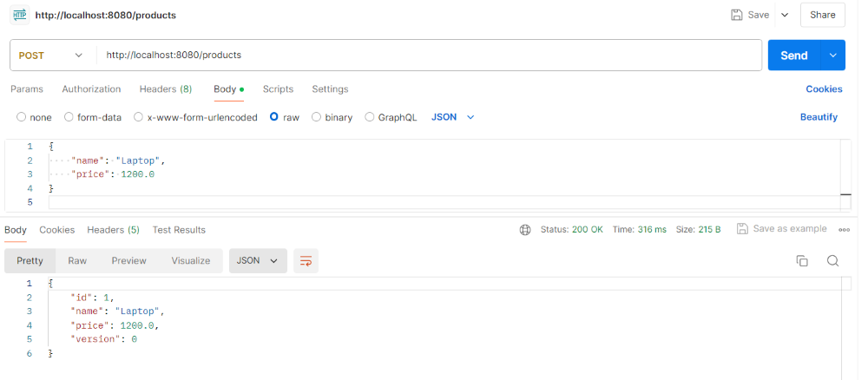This screenshot has height=380, width=868.
Task: Click the save disk icon
Action: [737, 15]
